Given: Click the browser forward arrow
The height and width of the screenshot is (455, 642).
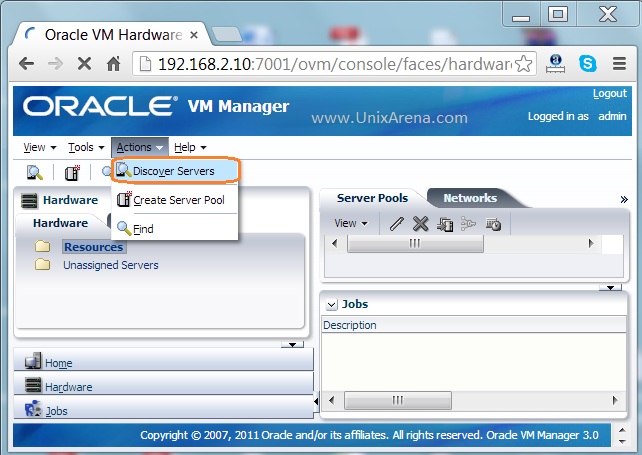Looking at the screenshot, I should [55, 64].
